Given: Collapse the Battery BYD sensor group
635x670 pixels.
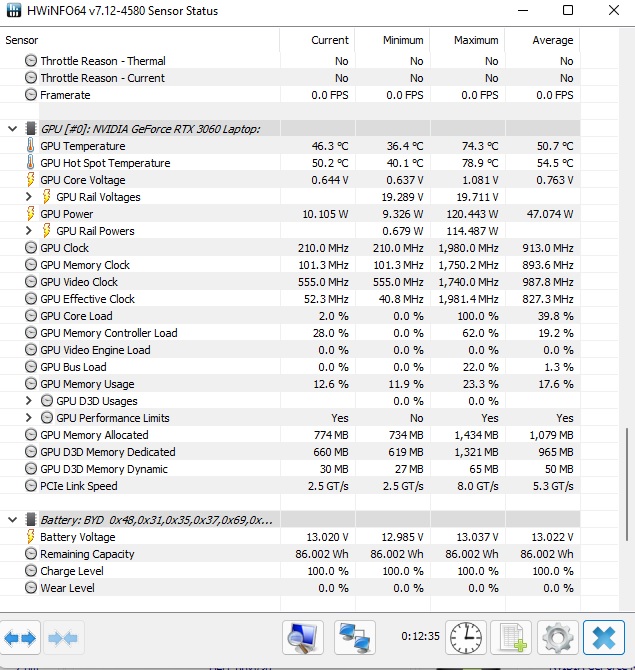Looking at the screenshot, I should [12, 520].
